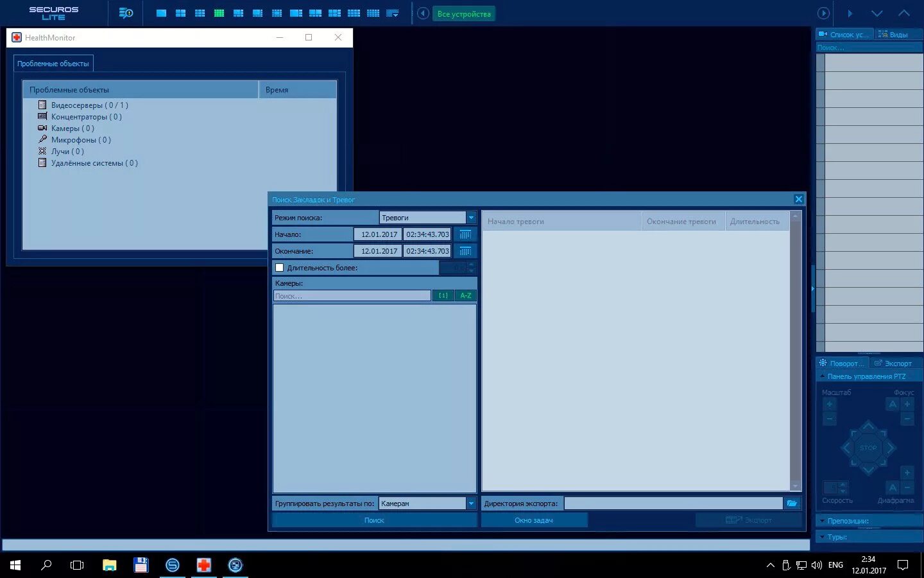
Task: Close the Поиск Закладок и Тревог dialog
Action: point(798,199)
